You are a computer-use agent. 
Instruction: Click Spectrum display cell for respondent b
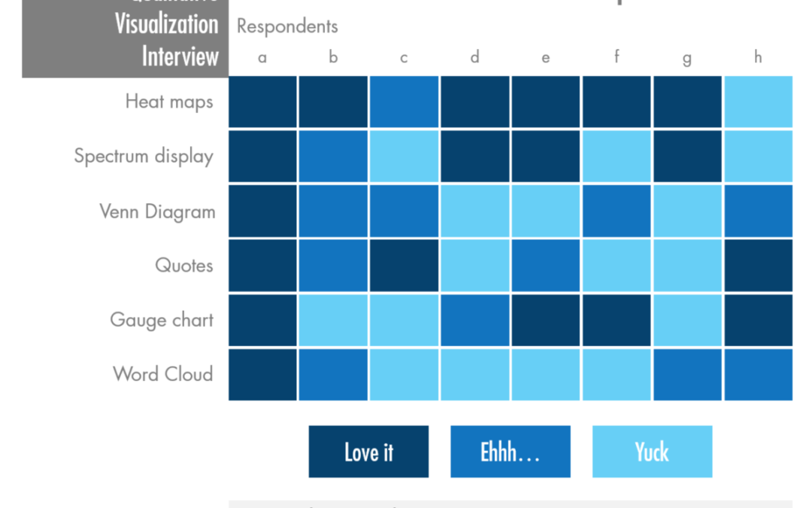click(333, 156)
